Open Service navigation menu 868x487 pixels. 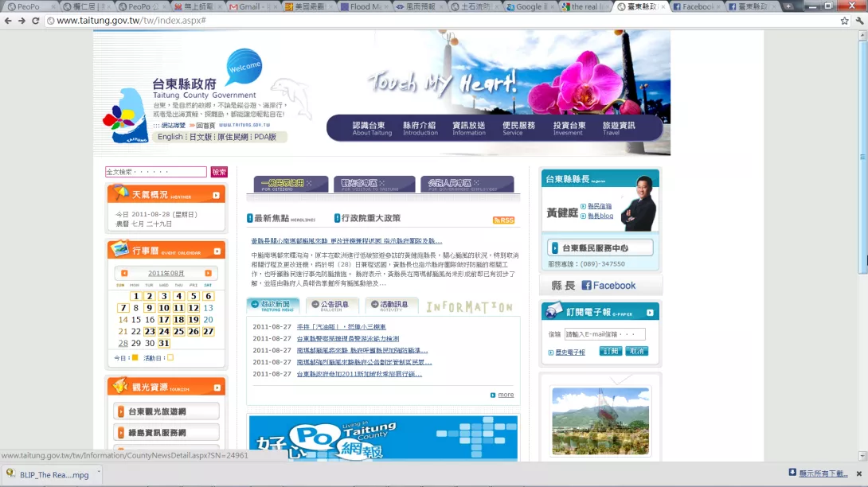(x=518, y=128)
